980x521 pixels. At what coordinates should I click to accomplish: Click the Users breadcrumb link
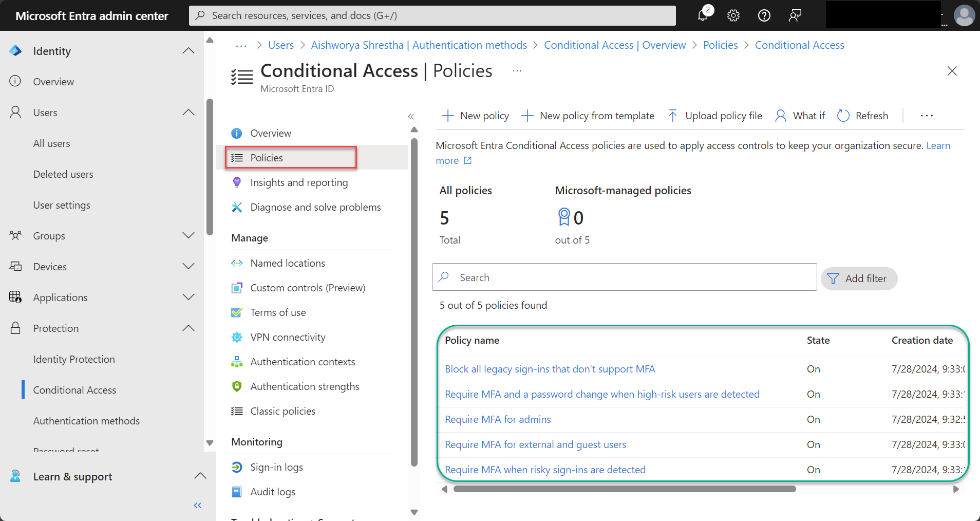281,45
